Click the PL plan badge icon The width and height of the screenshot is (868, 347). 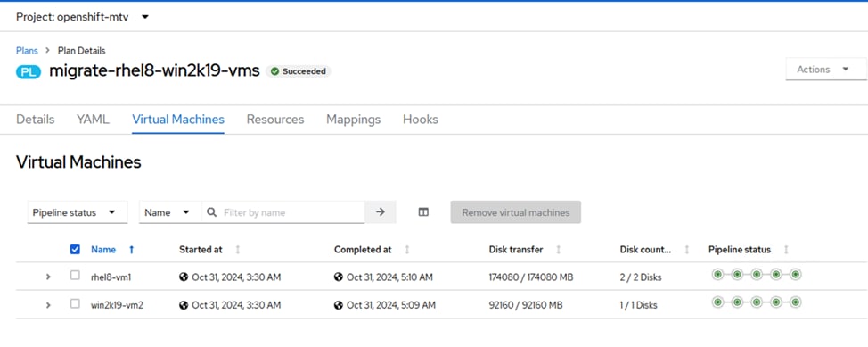29,71
